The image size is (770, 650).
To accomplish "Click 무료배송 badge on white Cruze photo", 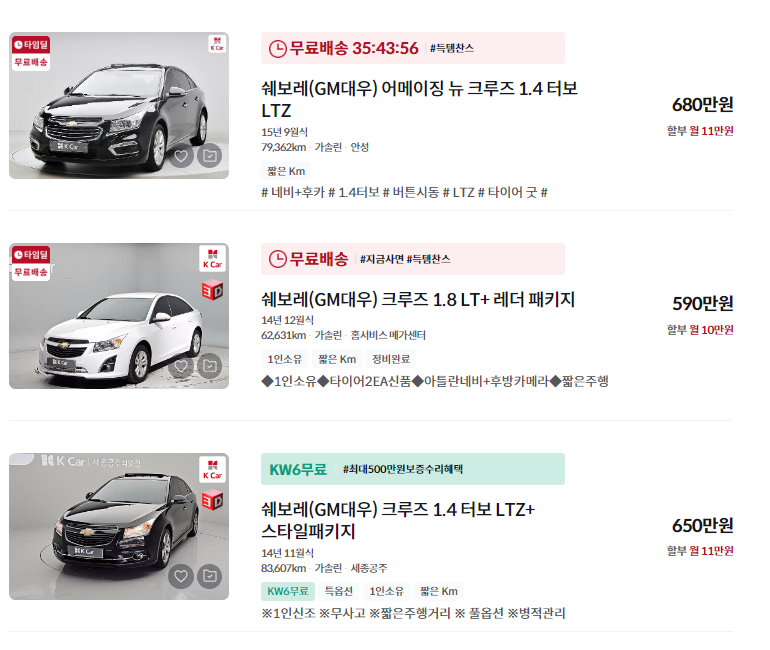I will pyautogui.click(x=30, y=272).
